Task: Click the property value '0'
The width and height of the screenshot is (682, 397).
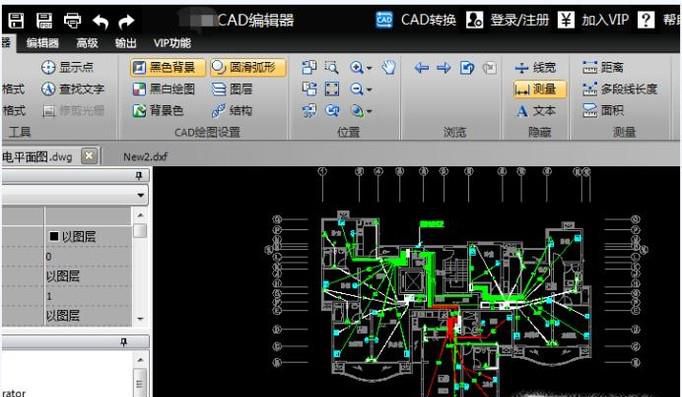Action: pyautogui.click(x=49, y=257)
